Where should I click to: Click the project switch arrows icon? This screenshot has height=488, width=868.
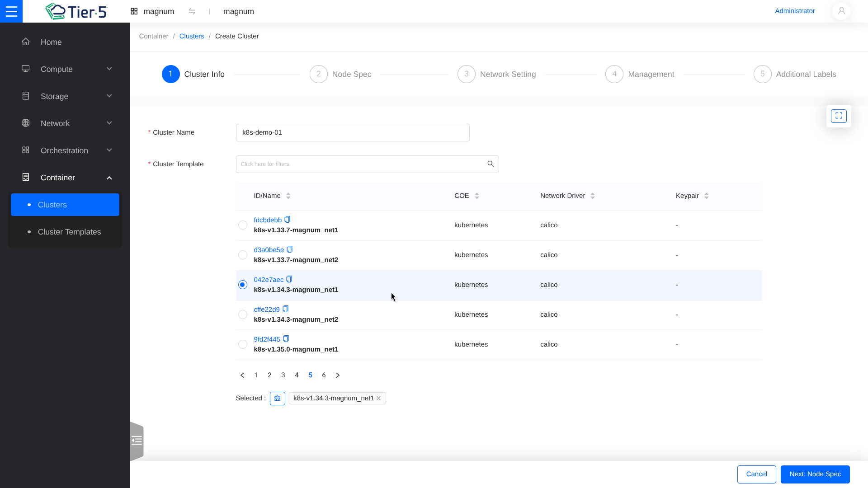[192, 11]
